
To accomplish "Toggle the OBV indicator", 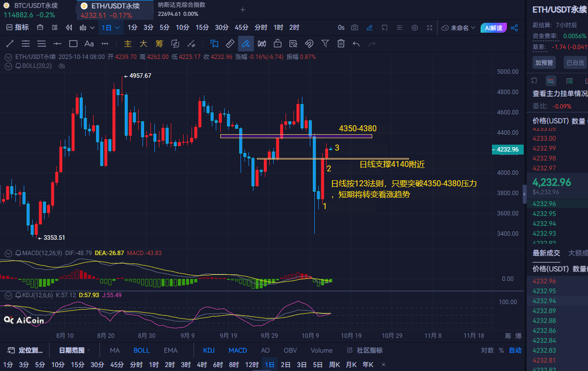I will [x=290, y=350].
